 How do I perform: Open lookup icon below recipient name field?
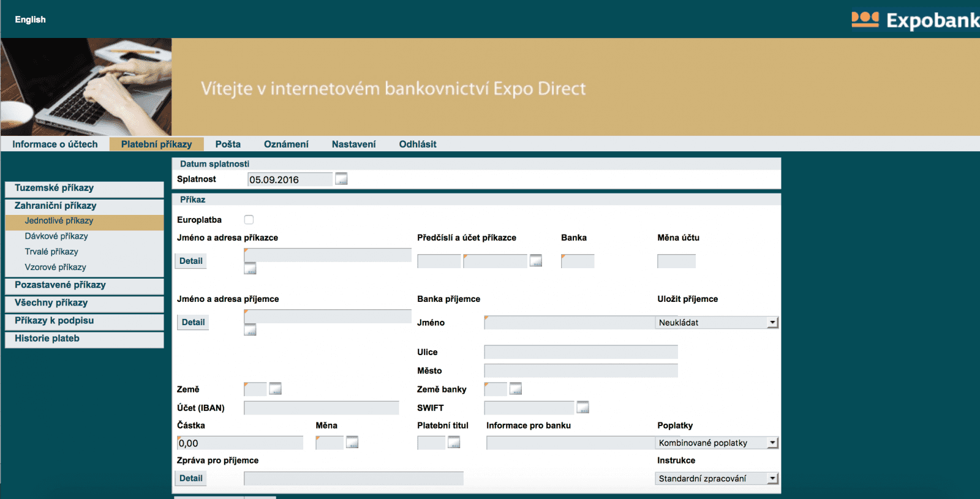coord(250,330)
